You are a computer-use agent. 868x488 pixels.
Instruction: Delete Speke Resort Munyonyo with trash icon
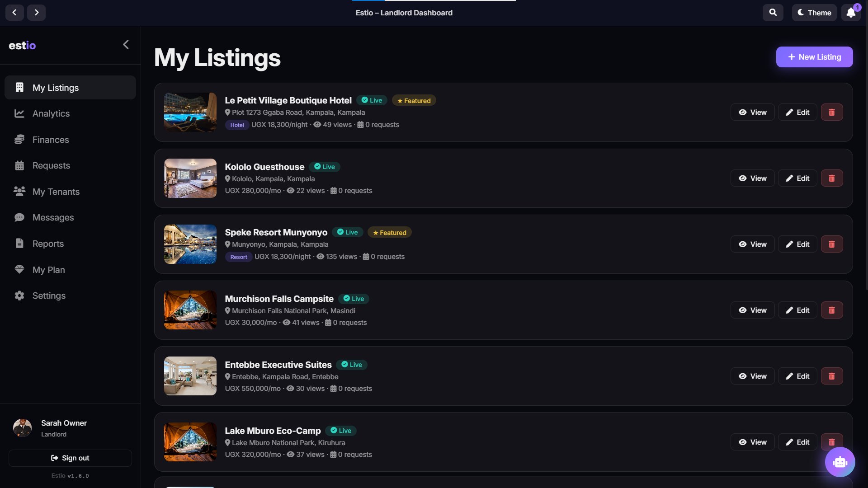point(831,244)
